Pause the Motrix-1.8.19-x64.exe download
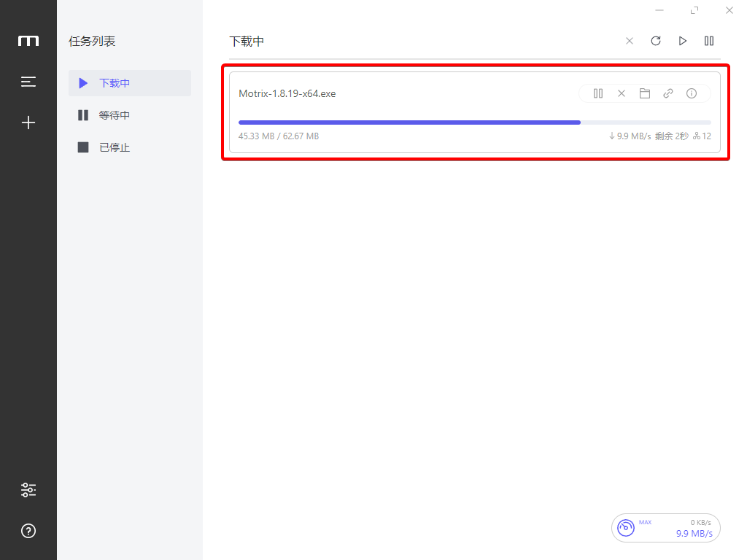The height and width of the screenshot is (560, 747). click(598, 93)
